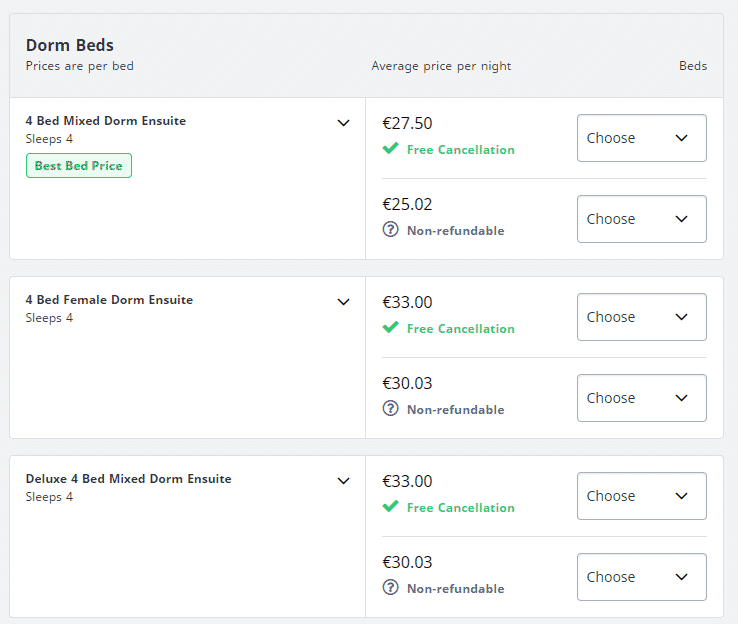Click the green checkmark for Deluxe Dorm €33.00 rate
The width and height of the screenshot is (738, 624).
point(390,506)
